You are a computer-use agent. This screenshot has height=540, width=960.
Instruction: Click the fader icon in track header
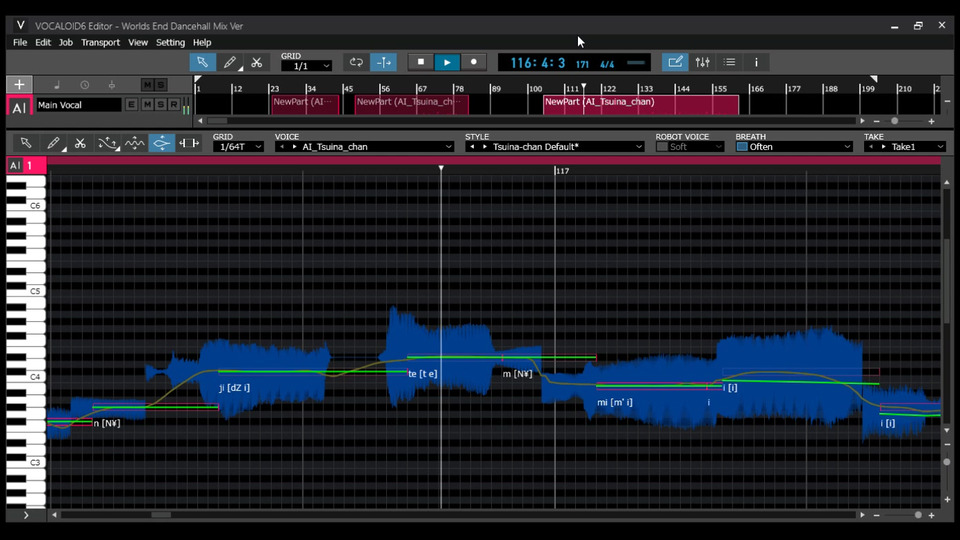tap(111, 85)
